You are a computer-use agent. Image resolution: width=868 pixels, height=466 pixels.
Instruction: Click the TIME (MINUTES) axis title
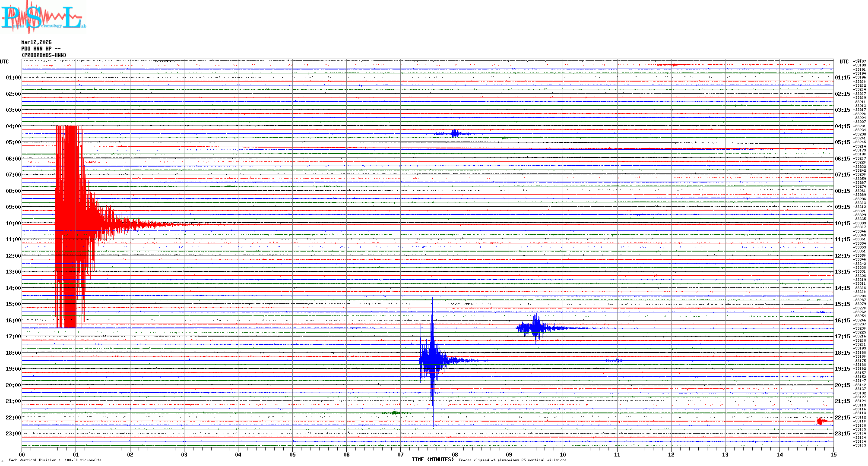point(432,460)
